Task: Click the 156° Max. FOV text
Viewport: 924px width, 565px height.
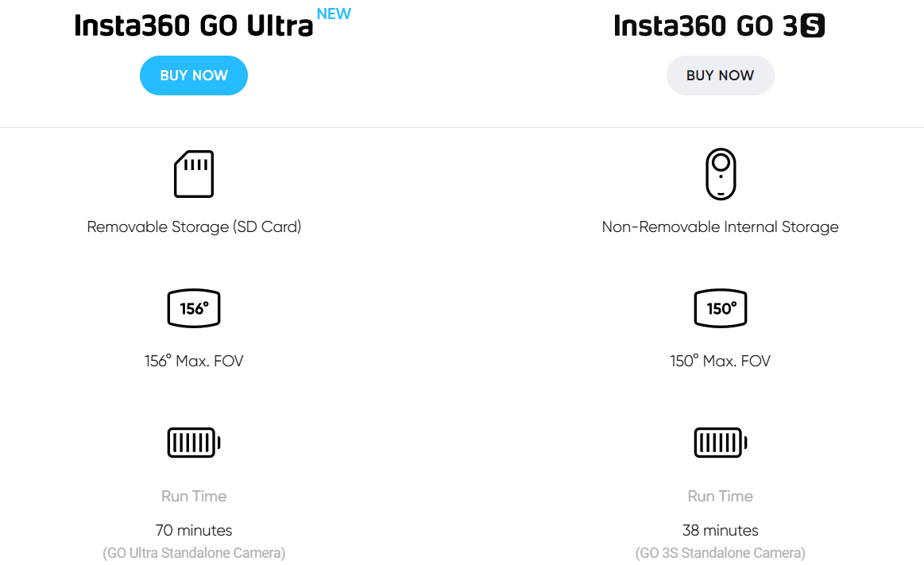Action: 193,360
